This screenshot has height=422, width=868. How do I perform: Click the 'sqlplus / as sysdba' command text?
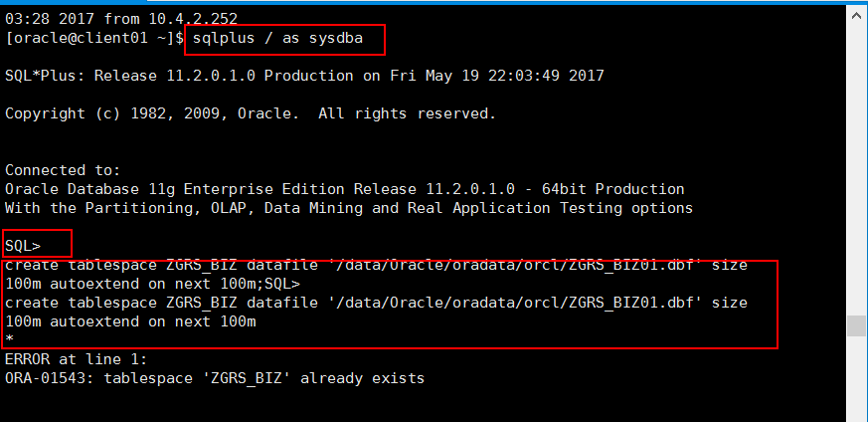[277, 38]
